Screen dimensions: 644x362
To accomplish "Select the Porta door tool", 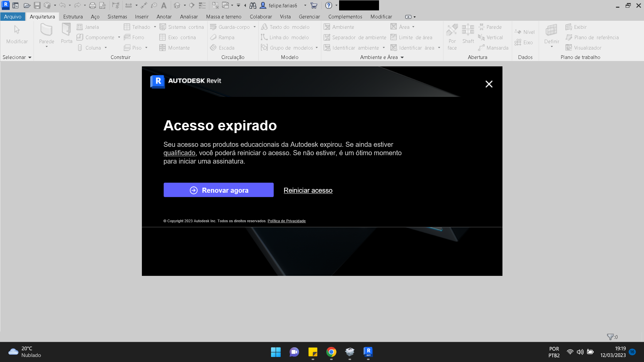I will point(66,33).
